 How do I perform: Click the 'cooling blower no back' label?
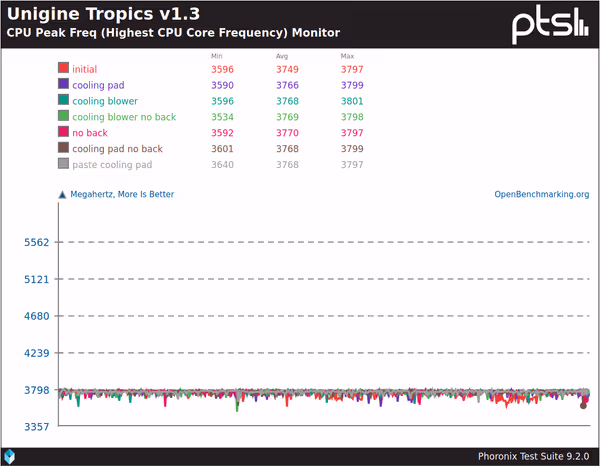click(124, 117)
